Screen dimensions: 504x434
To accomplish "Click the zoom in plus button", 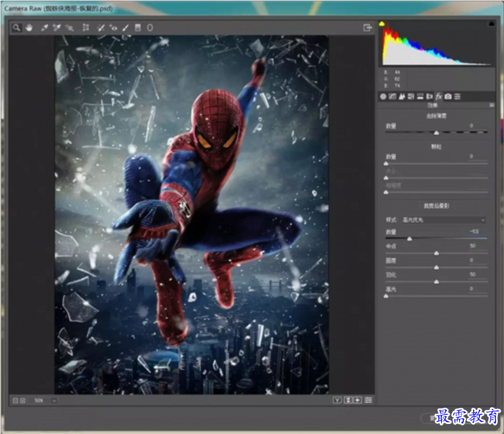I will (x=22, y=400).
